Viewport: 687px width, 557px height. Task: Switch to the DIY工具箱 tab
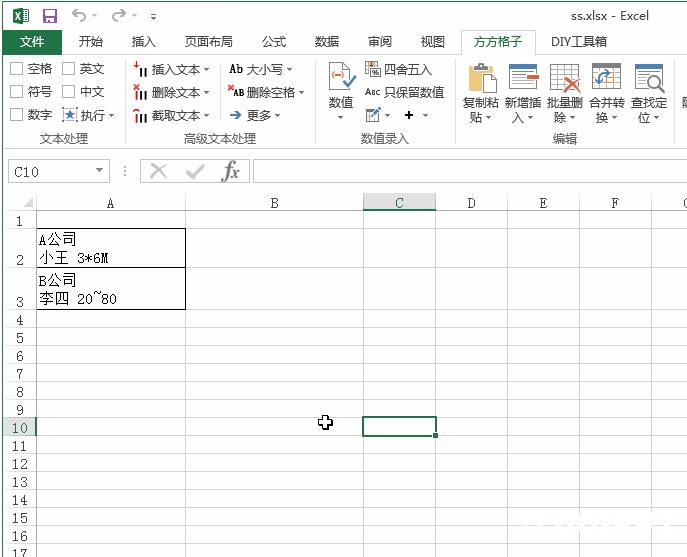(579, 42)
